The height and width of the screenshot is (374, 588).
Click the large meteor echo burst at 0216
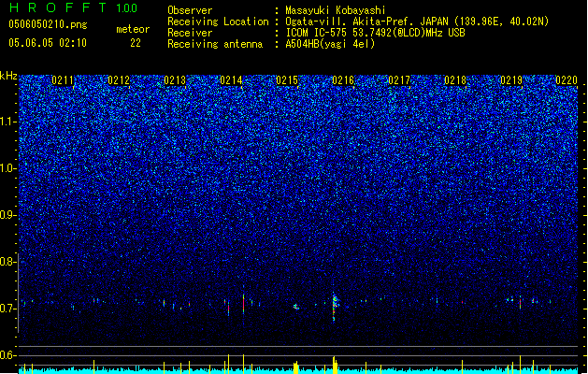coord(335,306)
